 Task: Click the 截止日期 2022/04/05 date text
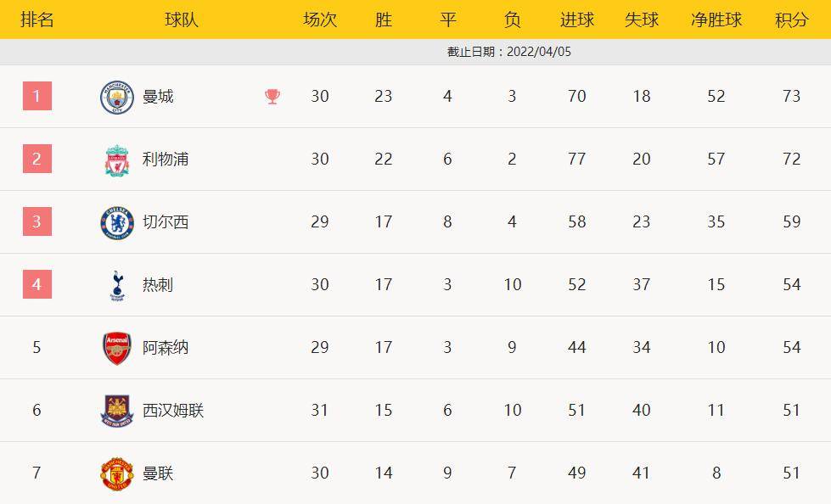point(509,52)
